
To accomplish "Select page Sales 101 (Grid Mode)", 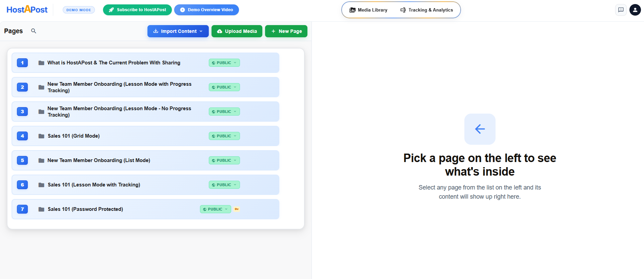I will 145,136.
